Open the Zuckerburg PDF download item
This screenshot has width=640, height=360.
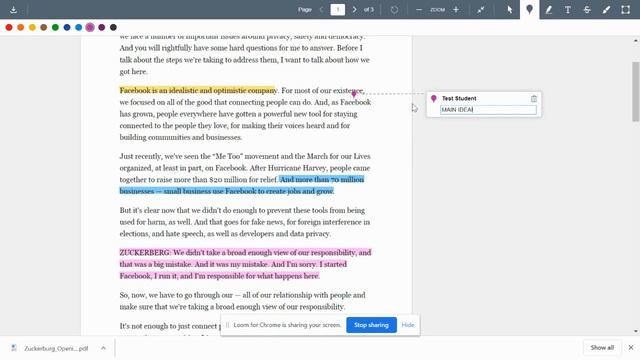(x=56, y=348)
